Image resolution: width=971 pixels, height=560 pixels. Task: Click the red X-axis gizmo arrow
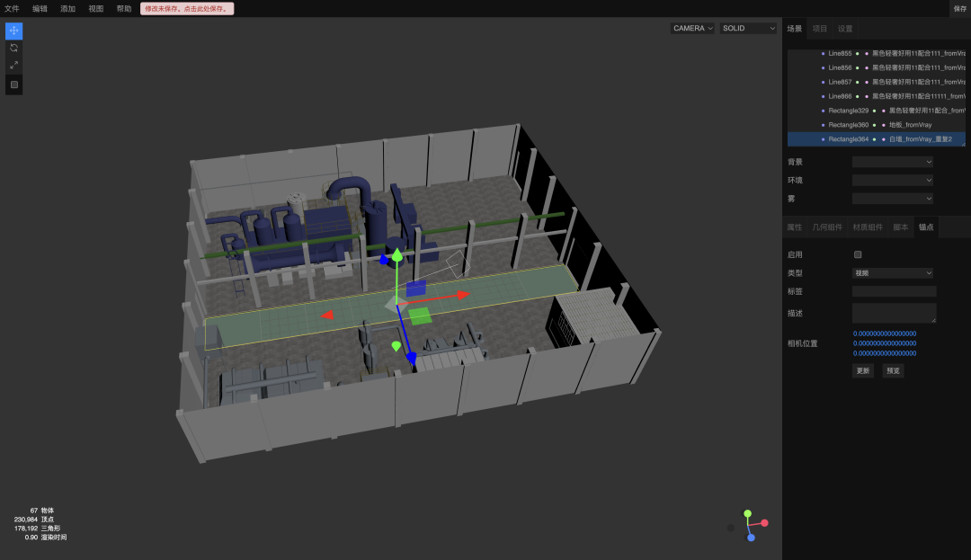pos(462,294)
